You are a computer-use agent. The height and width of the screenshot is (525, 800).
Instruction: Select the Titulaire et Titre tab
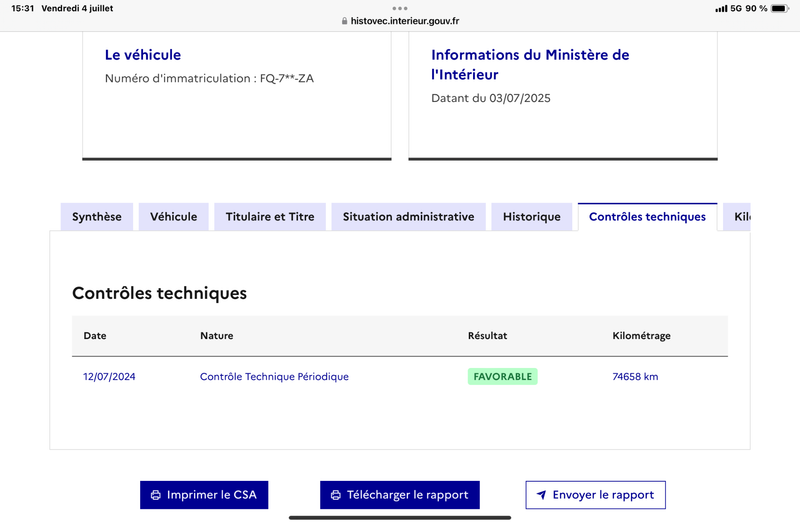pyautogui.click(x=270, y=217)
